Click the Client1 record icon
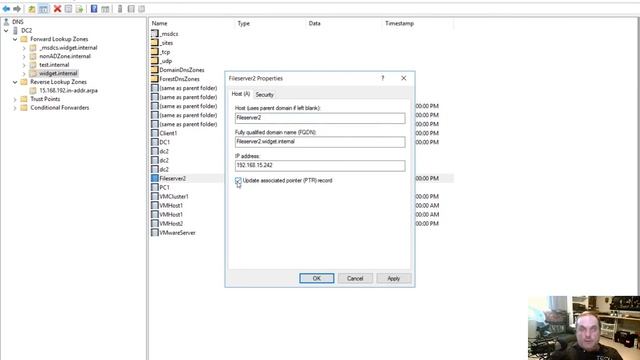Screen dimensions: 640x360 click(x=155, y=133)
